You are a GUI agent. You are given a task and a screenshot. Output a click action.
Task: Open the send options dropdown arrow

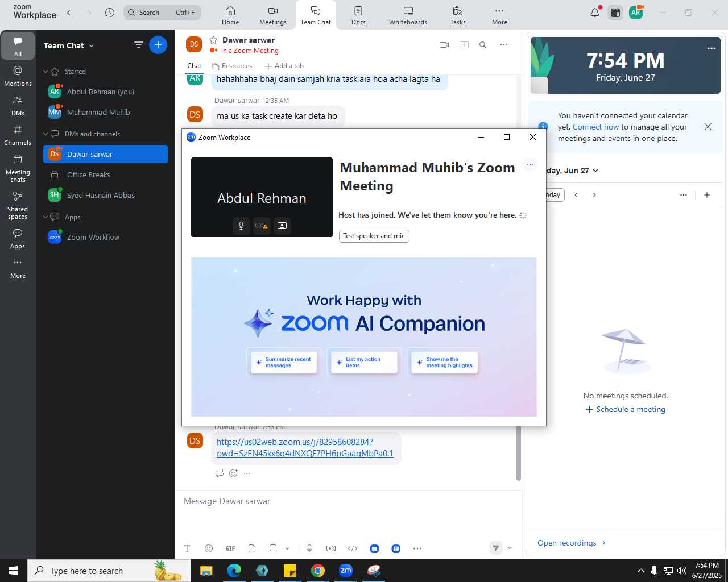coord(510,548)
